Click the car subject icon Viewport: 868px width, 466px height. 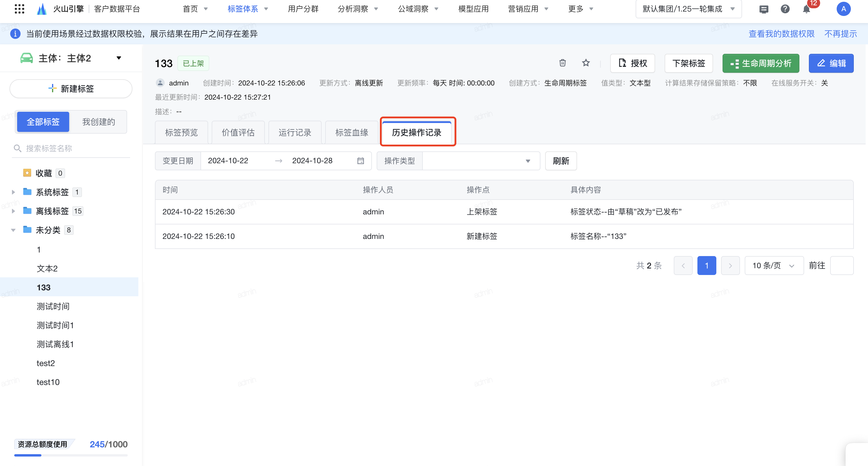click(26, 58)
